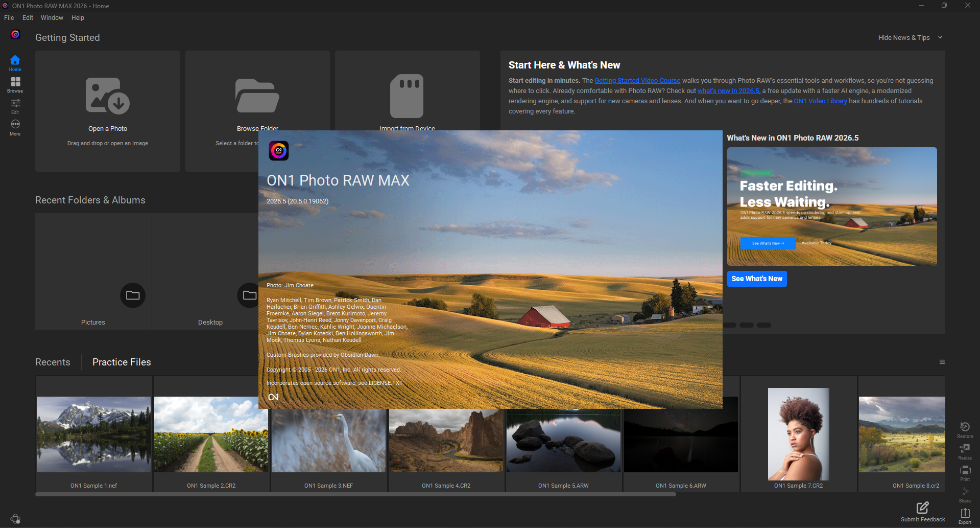Open ON1 Sample 2.CR2 thumbnail
The image size is (980, 528).
[211, 434]
